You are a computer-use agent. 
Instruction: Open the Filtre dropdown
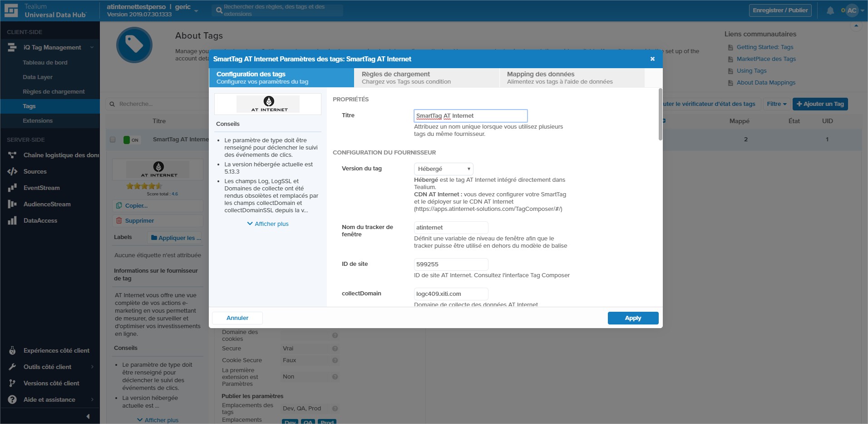(776, 104)
